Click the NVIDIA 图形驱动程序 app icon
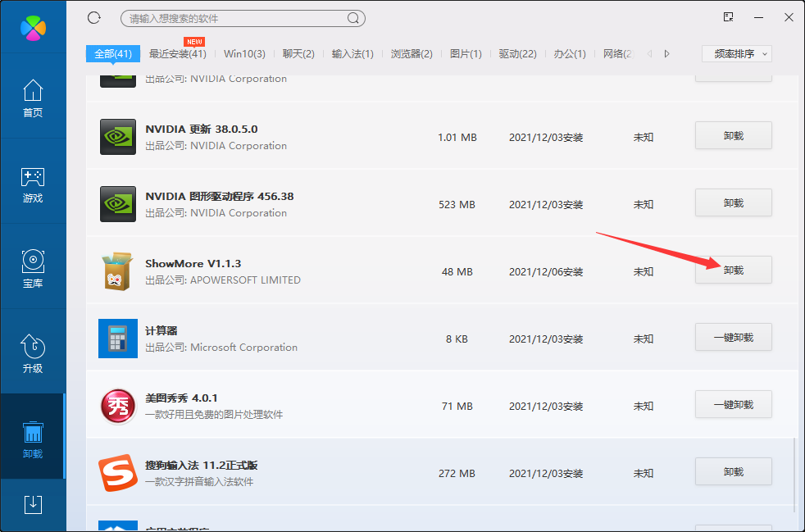The height and width of the screenshot is (532, 805). [118, 204]
